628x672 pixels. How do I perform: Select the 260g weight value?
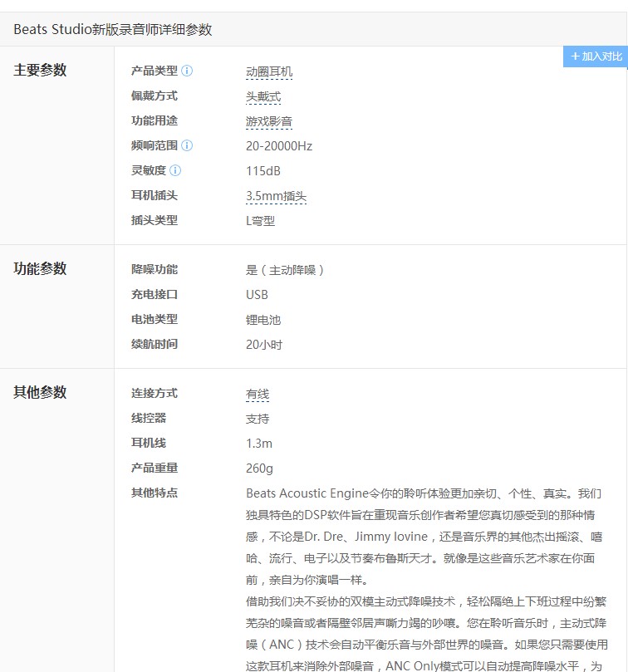pyautogui.click(x=259, y=468)
